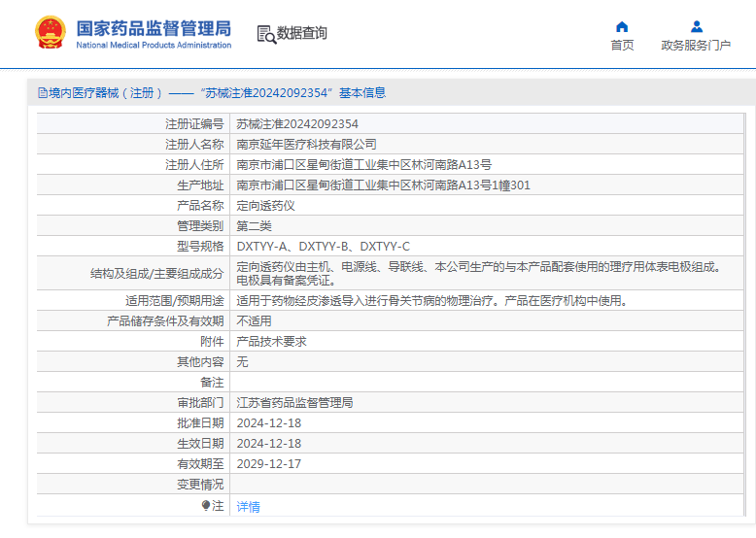Select attachment value 产品技术要求
The image size is (756, 538).
point(271,342)
